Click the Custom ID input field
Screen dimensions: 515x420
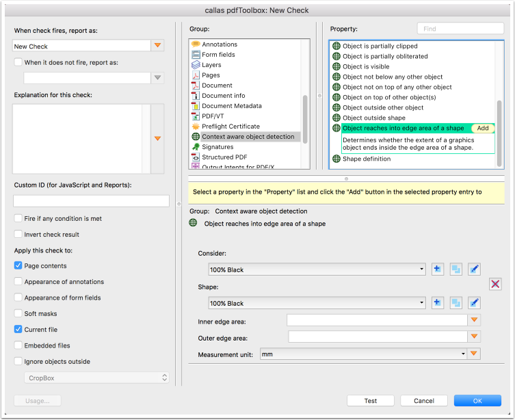pos(92,201)
